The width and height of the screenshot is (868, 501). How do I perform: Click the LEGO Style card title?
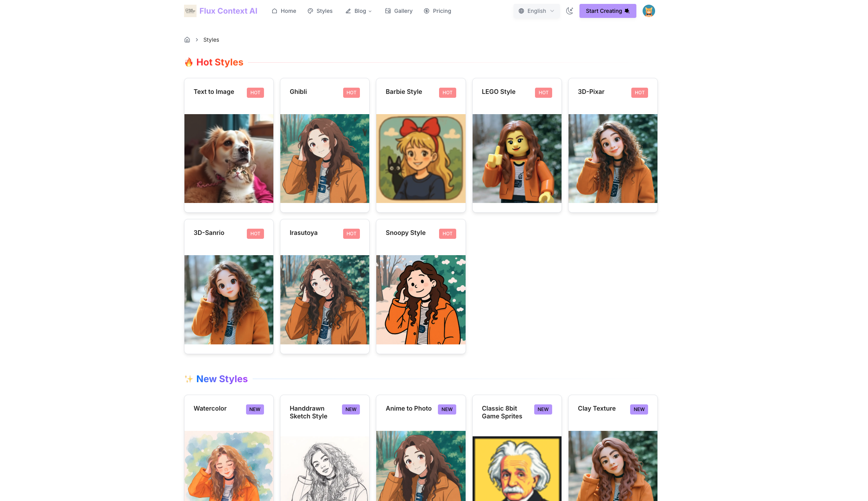point(499,92)
